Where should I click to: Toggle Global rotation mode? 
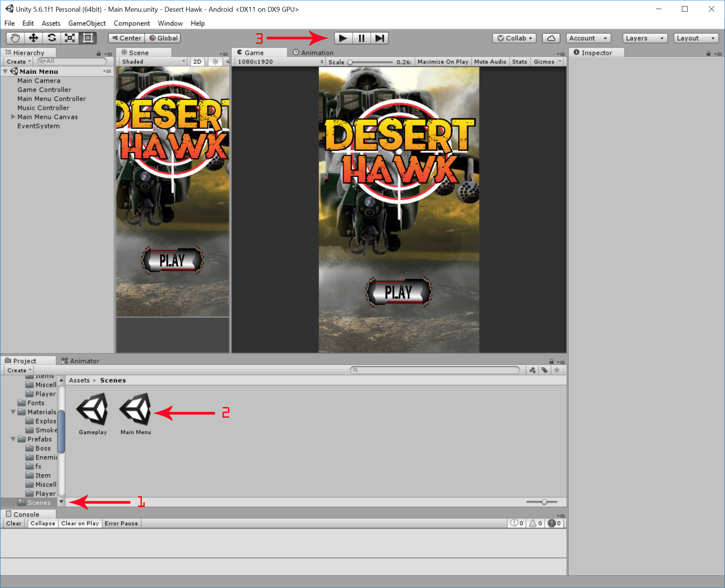[x=163, y=38]
